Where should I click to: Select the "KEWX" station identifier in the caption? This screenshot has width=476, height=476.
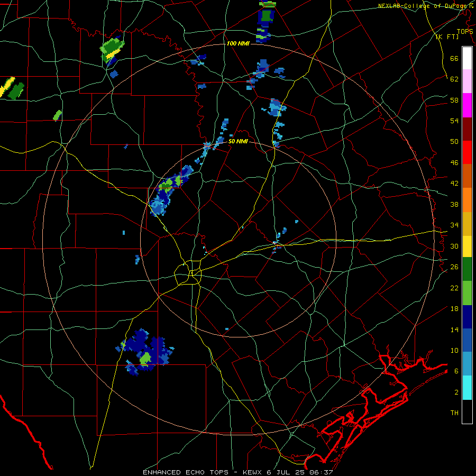(x=253, y=472)
